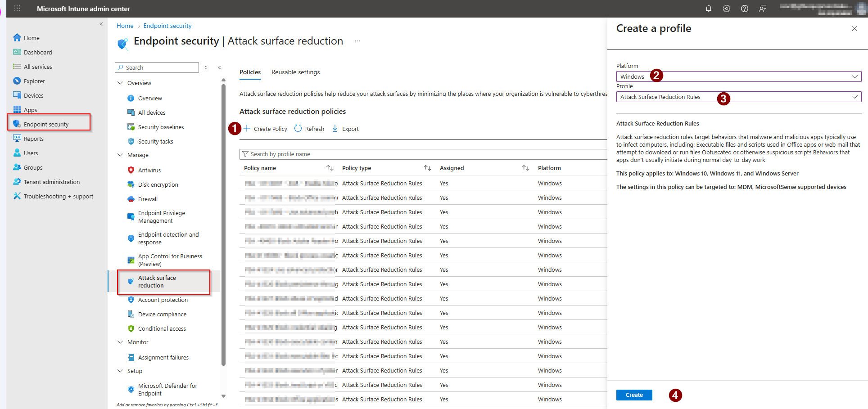Collapse the left navigation pane chevron
The image size is (868, 409).
coord(101,24)
